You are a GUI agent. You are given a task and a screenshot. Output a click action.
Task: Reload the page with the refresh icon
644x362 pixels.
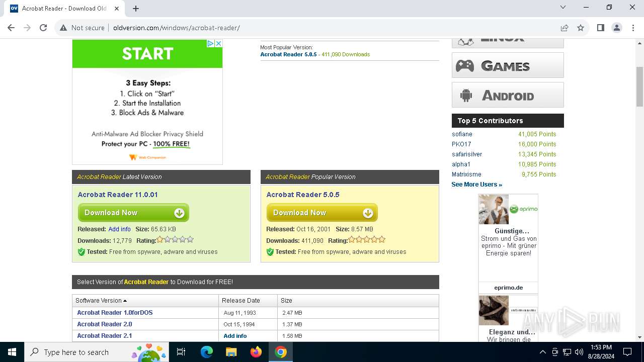pyautogui.click(x=43, y=28)
